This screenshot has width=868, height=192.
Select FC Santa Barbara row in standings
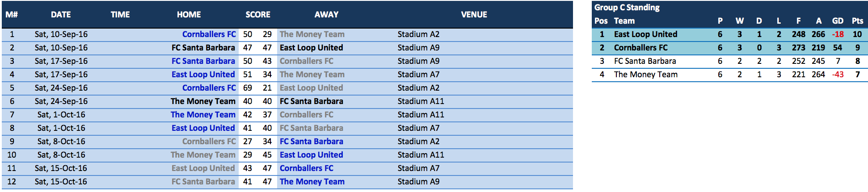[x=729, y=61]
